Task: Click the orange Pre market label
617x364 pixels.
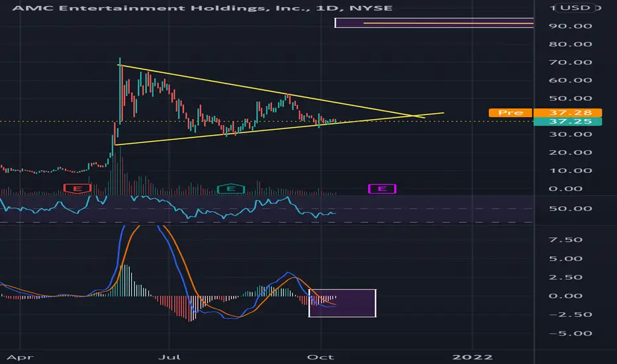Action: (x=510, y=113)
